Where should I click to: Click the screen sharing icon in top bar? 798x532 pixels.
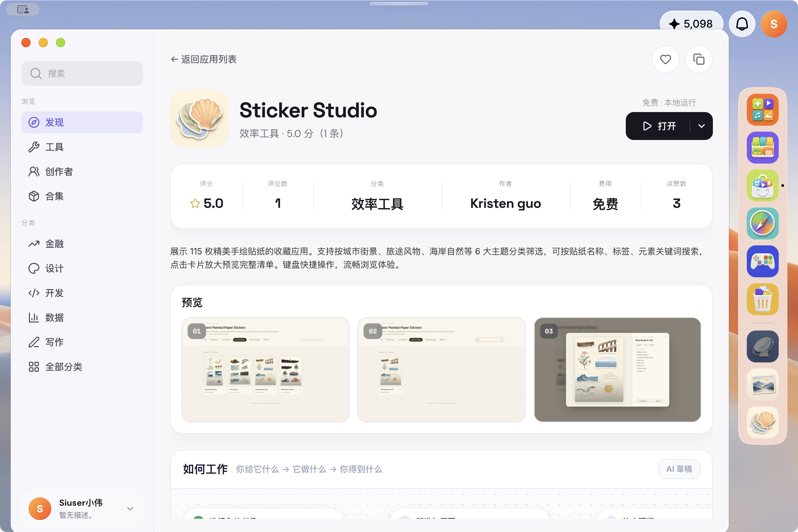coord(23,9)
